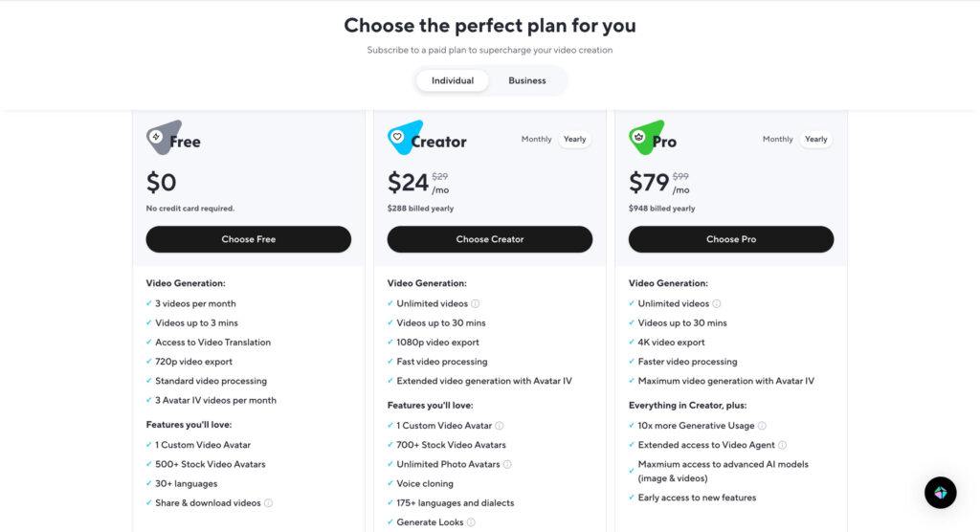Click info icon beside 1 Custom Video Avatar in Creator
Viewport: 980px width, 532px height.
pos(500,426)
